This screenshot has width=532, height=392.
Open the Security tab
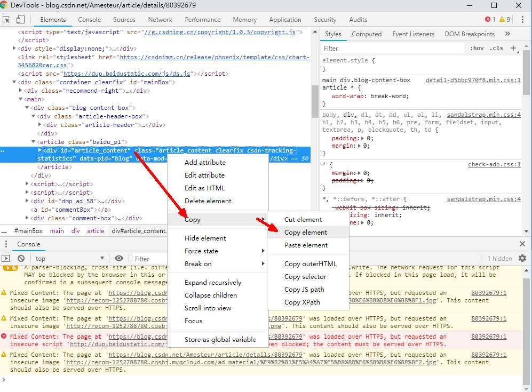[325, 20]
